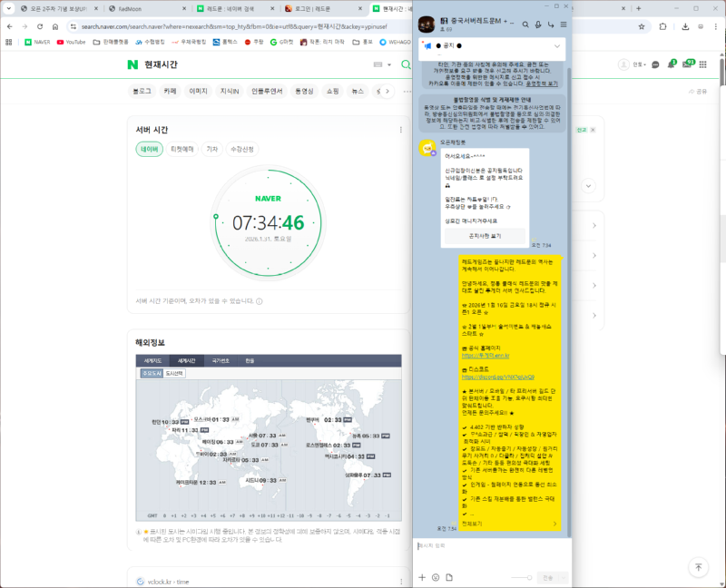The image size is (726, 588).
Task: Select the 티켓예매 server time option
Action: [x=183, y=149]
